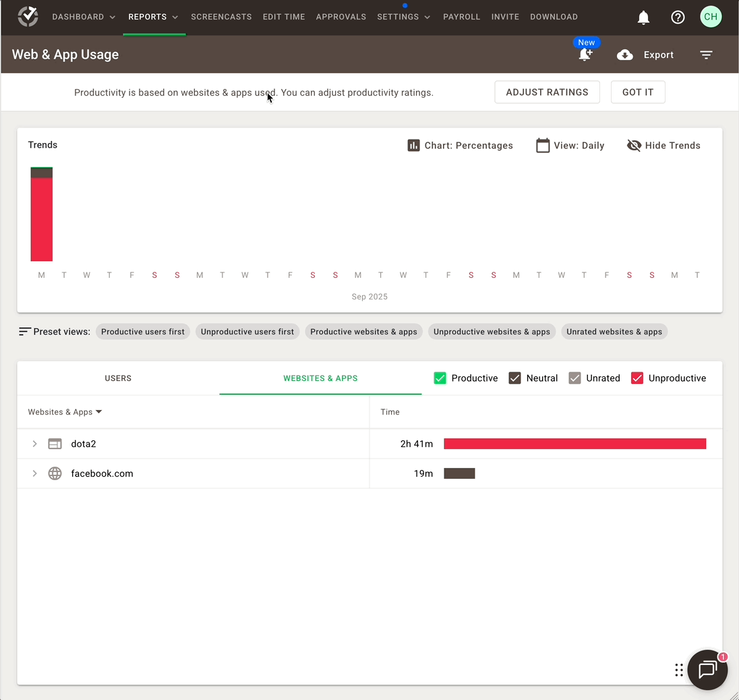The width and height of the screenshot is (739, 700).
Task: Open the Dashboard dropdown menu
Action: [84, 17]
